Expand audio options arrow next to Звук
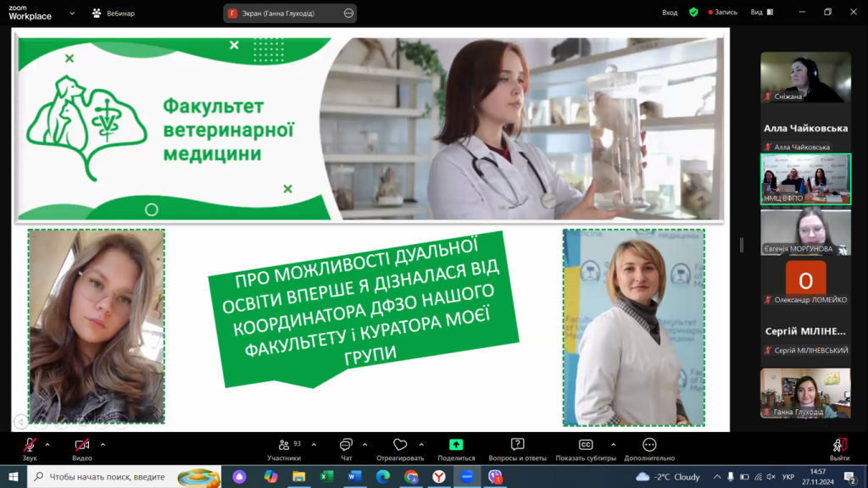 click(x=47, y=444)
